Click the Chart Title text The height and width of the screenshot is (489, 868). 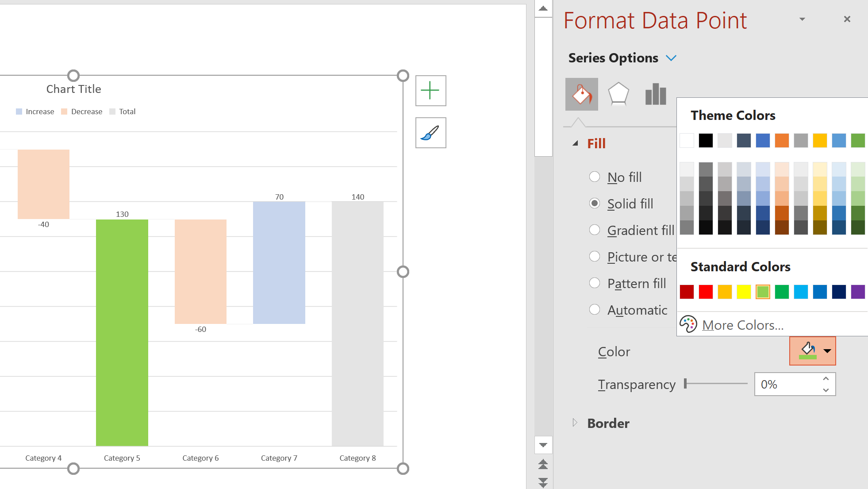[x=74, y=89]
